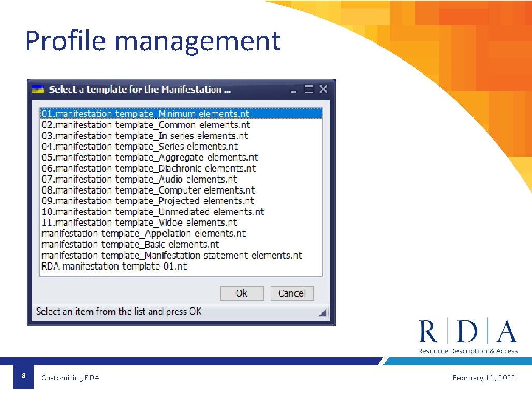532x399 pixels.
Task: Minimize the template selection dialog
Action: coord(293,90)
